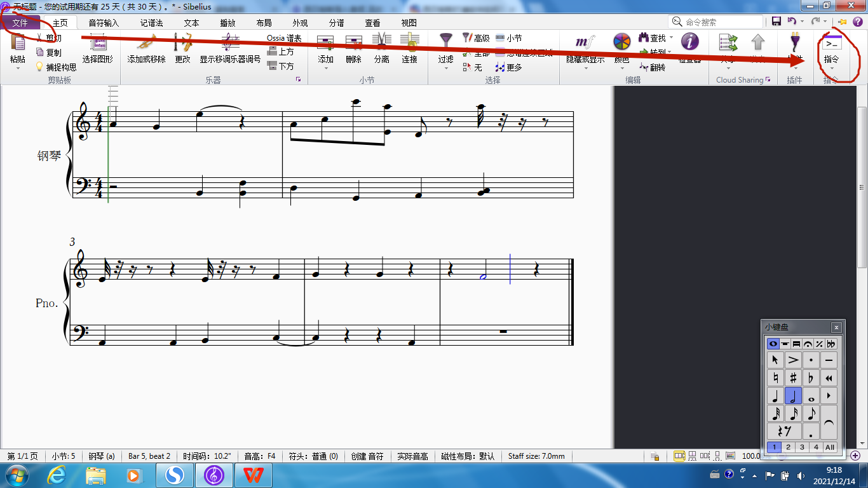Click the natural sign on keypad

(775, 378)
